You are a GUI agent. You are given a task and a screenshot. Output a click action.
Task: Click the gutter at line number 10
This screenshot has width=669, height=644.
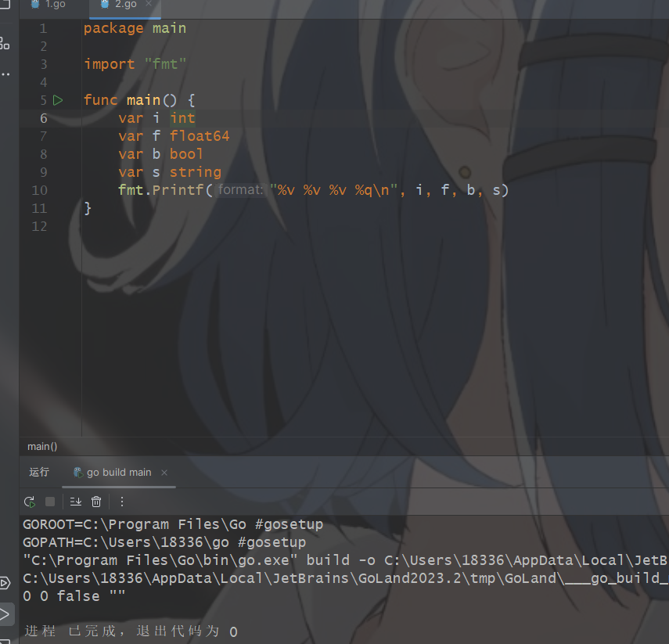(x=40, y=190)
